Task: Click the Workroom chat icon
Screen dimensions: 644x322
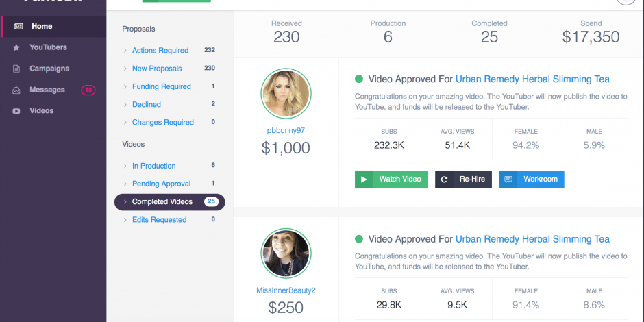Action: pos(508,179)
